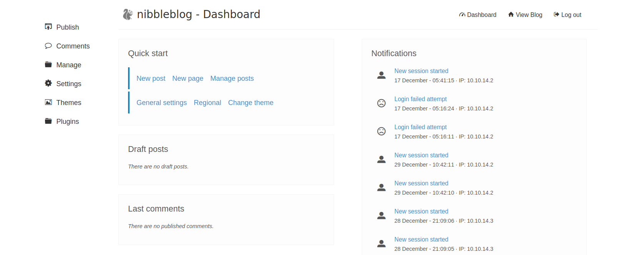Select the Regional settings link

(207, 103)
